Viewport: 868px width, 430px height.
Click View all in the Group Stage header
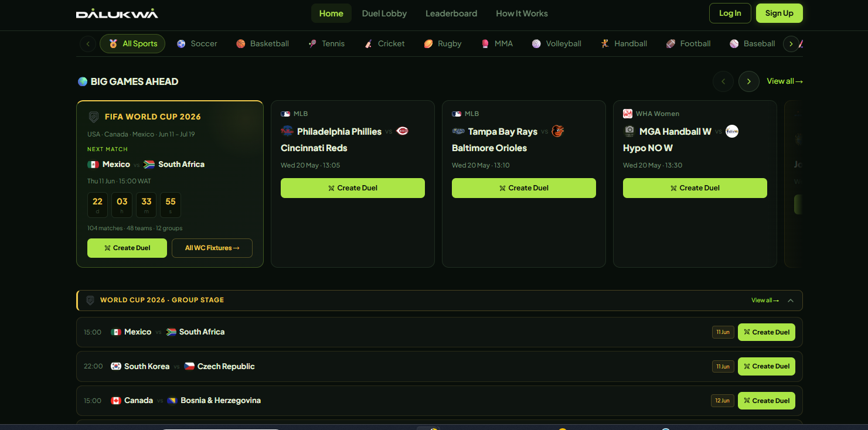click(765, 301)
